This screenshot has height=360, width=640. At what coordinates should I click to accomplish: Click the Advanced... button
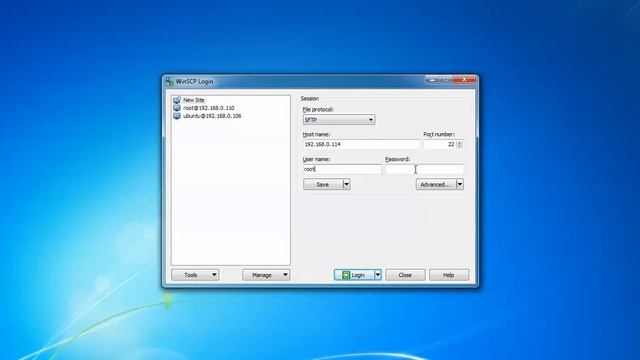click(436, 184)
